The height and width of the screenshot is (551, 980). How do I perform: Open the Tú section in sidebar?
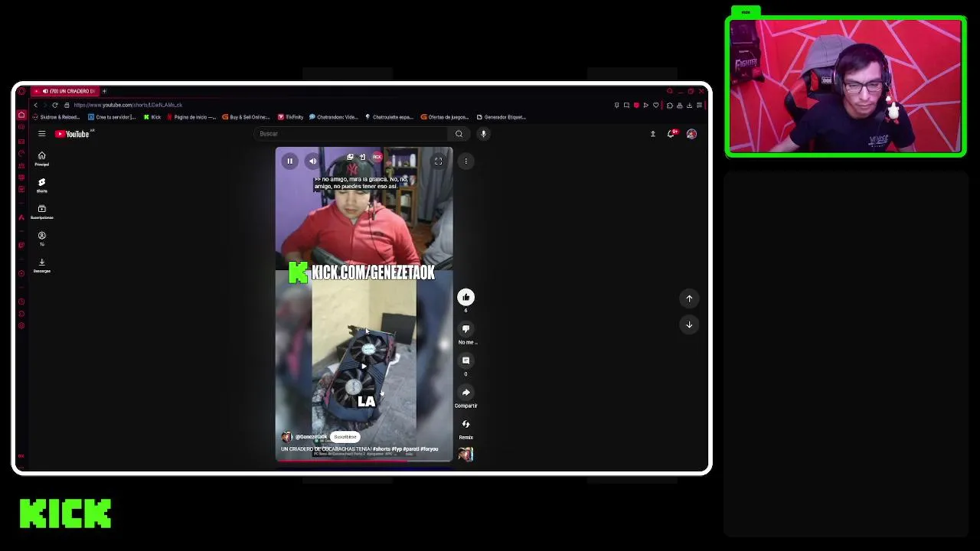click(x=42, y=239)
